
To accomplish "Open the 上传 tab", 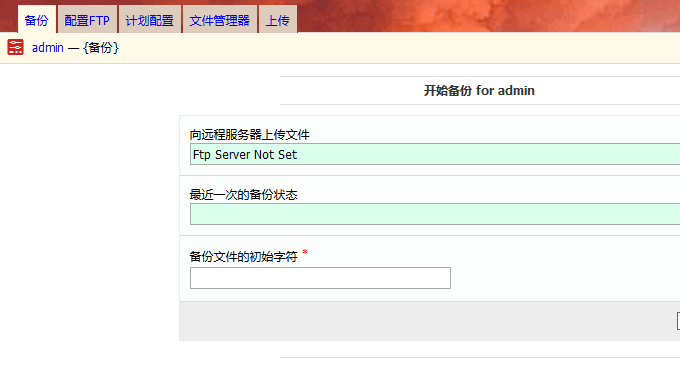I will (x=278, y=20).
